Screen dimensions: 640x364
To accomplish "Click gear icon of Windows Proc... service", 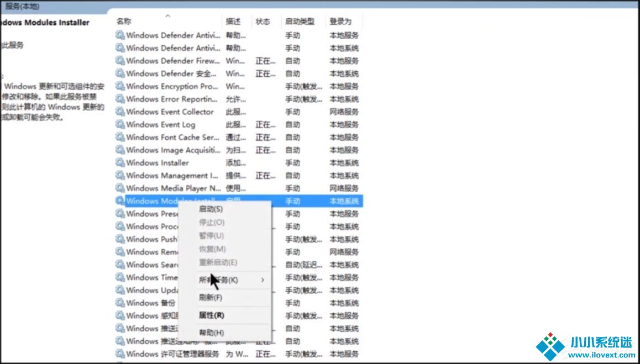I will point(120,226).
